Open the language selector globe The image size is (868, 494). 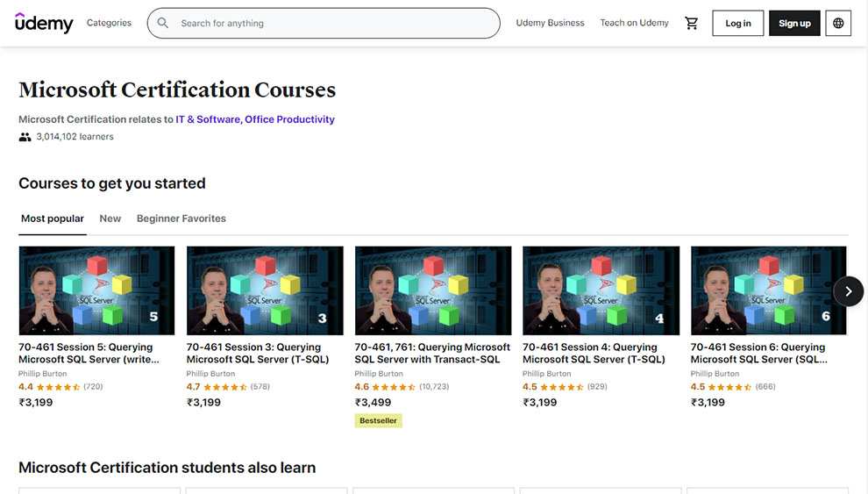coord(838,24)
